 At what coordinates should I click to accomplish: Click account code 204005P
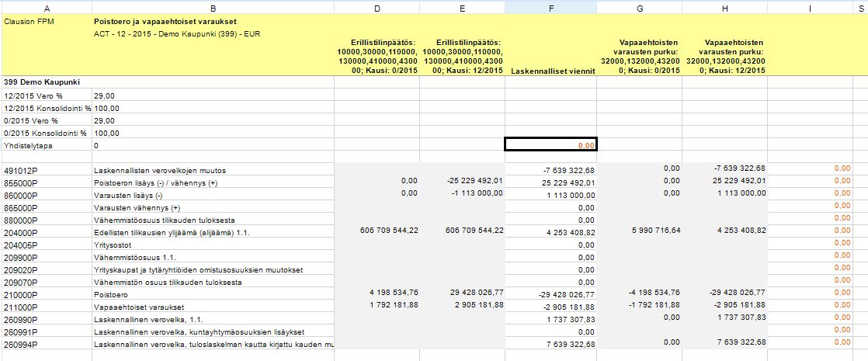pos(20,245)
